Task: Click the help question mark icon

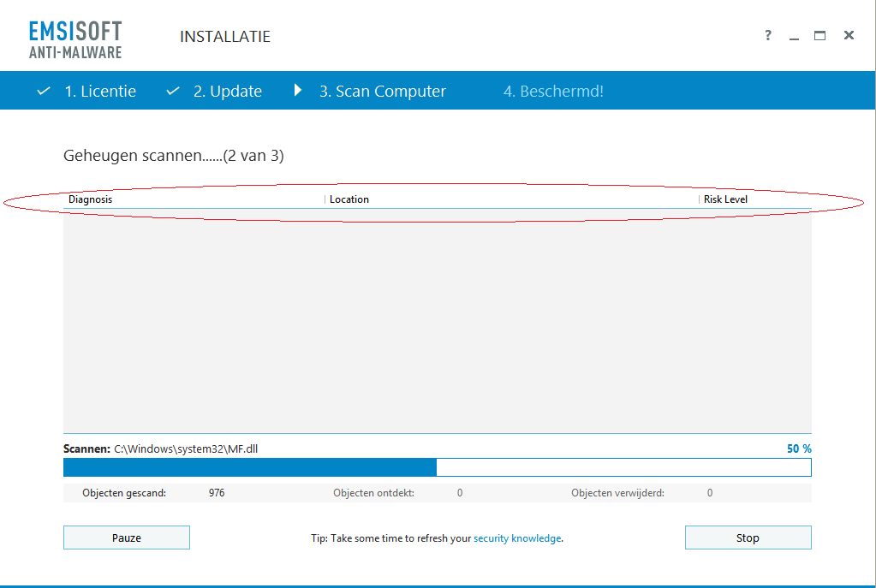Action: tap(768, 36)
